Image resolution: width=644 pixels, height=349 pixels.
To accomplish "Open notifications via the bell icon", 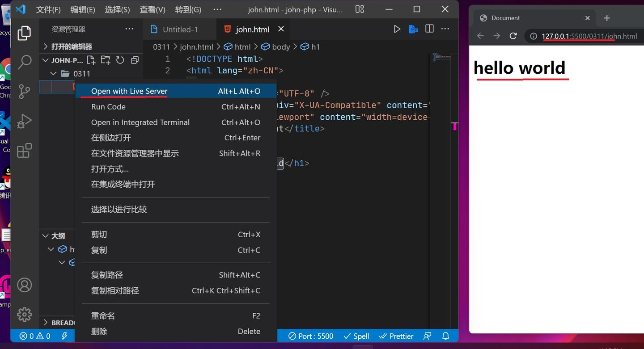I will click(445, 336).
